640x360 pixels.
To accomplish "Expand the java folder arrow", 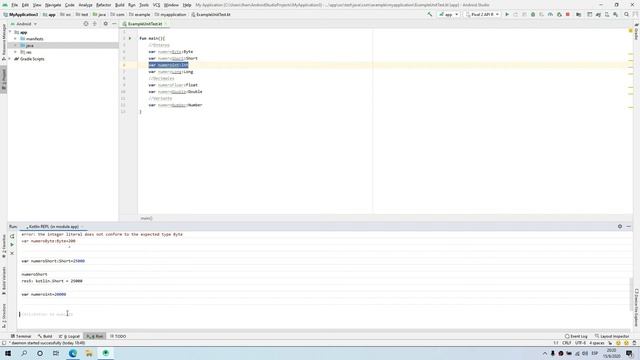I will (16, 46).
